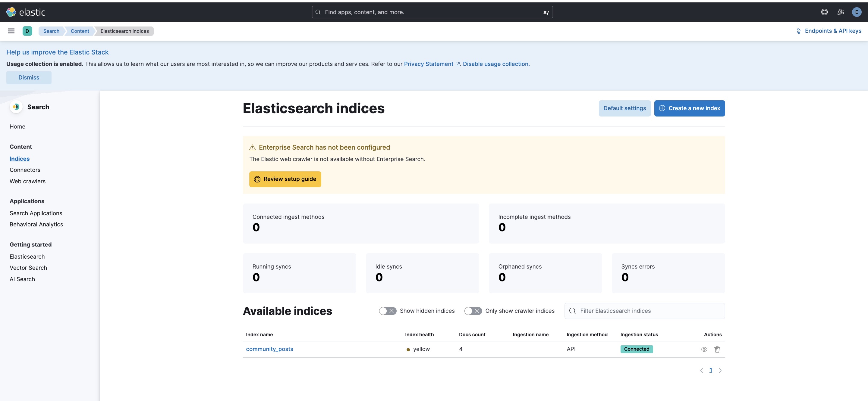
Task: Click the Endpoints & API keys icon
Action: pyautogui.click(x=798, y=31)
